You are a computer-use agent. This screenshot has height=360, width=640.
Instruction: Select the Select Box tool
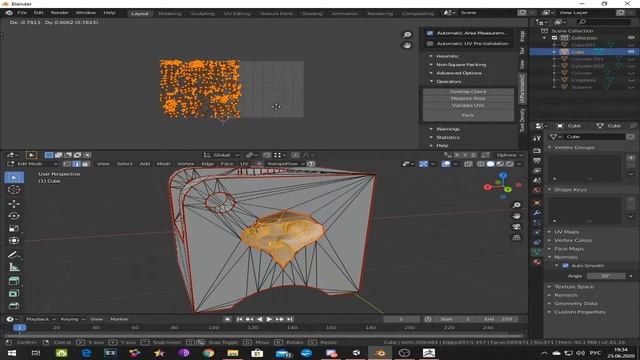14,178
